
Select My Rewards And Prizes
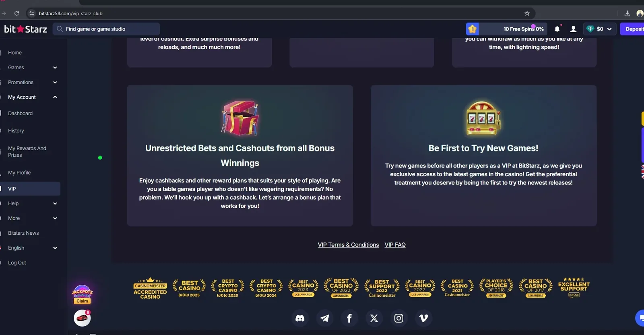(27, 152)
